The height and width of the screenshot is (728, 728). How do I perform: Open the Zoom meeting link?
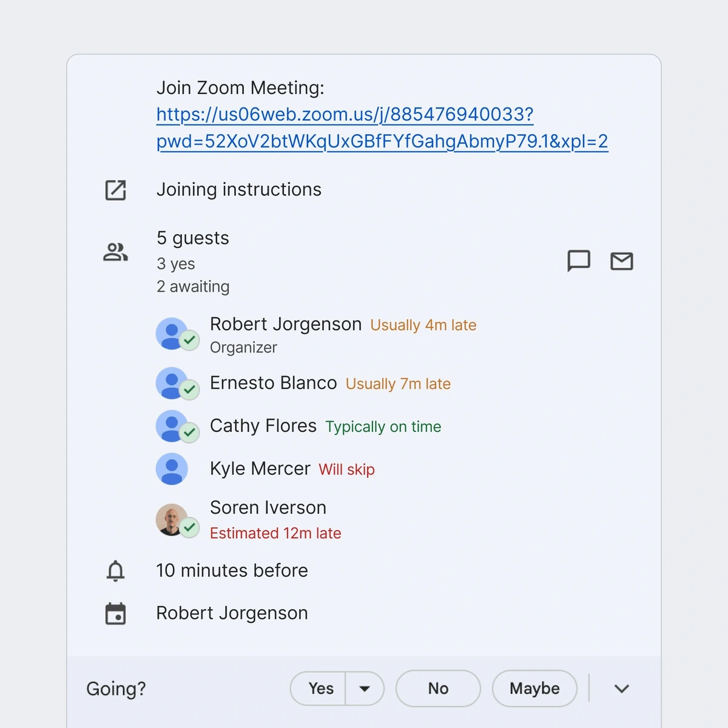pos(345,115)
